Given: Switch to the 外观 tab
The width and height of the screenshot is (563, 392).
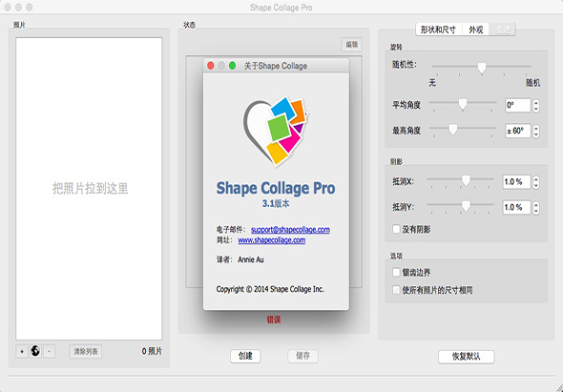Looking at the screenshot, I should pyautogui.click(x=476, y=30).
